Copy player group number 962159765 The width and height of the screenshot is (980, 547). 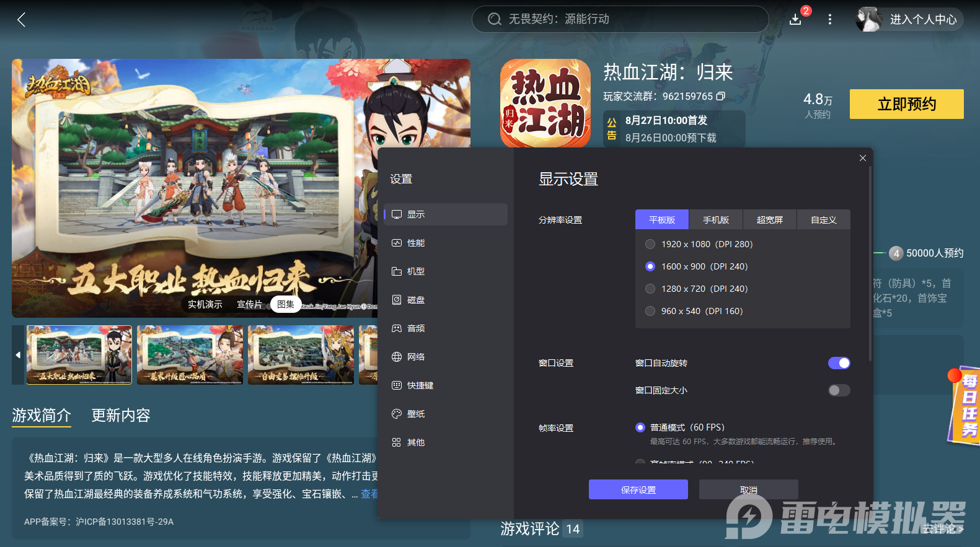pos(721,96)
